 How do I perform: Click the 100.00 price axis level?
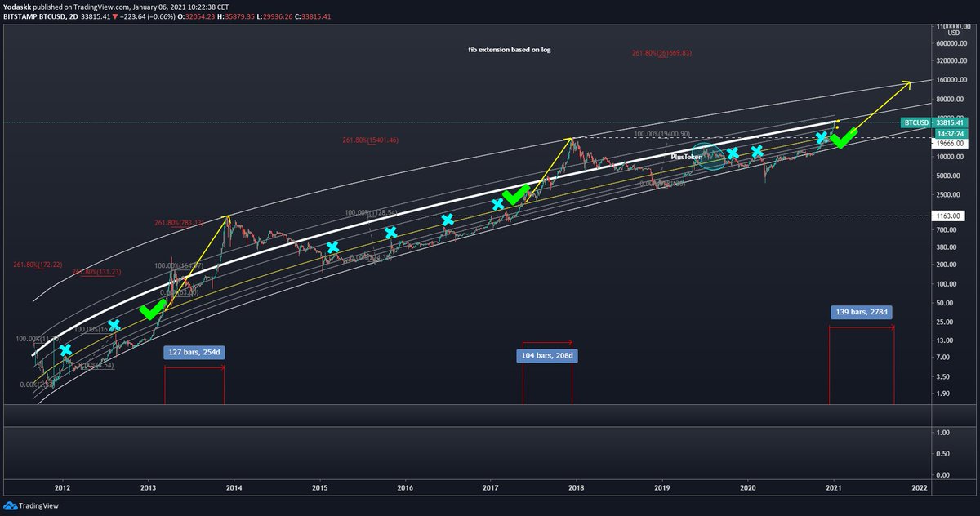tap(948, 284)
